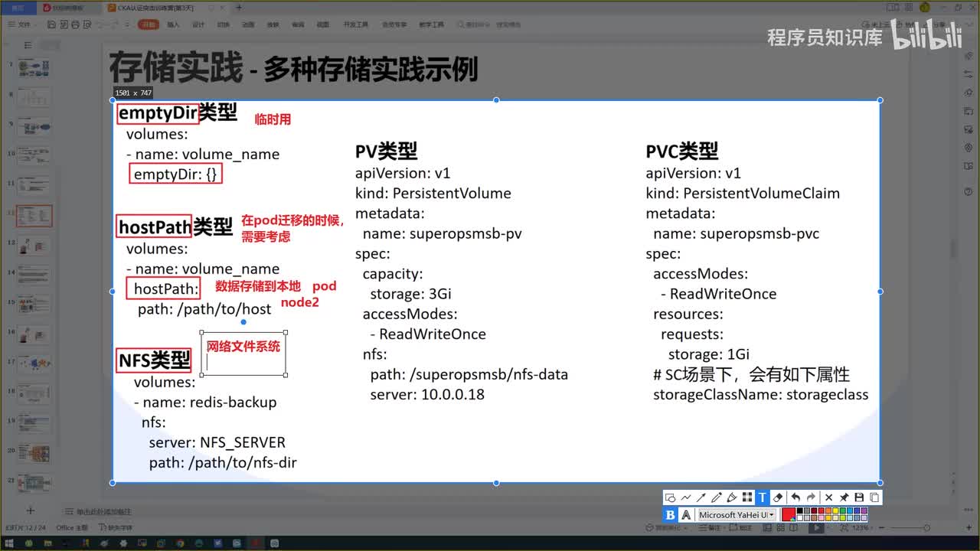This screenshot has width=980, height=551.
Task: Select the polyline drawing tool
Action: 686,497
